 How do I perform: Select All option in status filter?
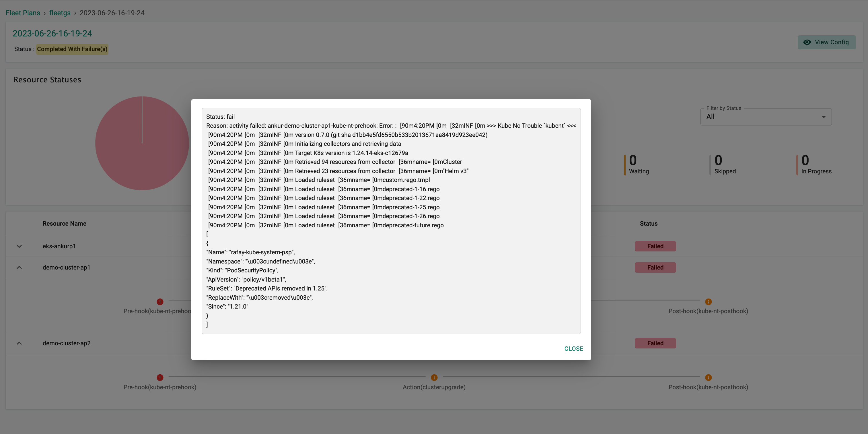[x=766, y=117]
